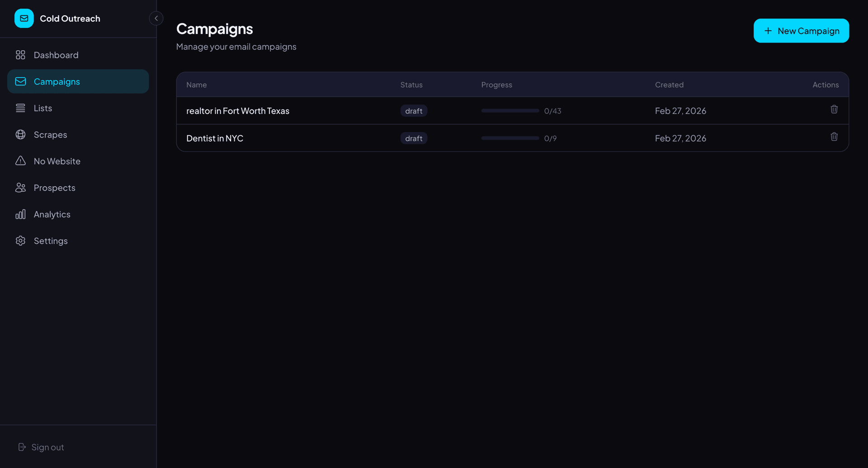This screenshot has width=868, height=468.
Task: Collapse the sidebar with the chevron button
Action: pos(156,19)
